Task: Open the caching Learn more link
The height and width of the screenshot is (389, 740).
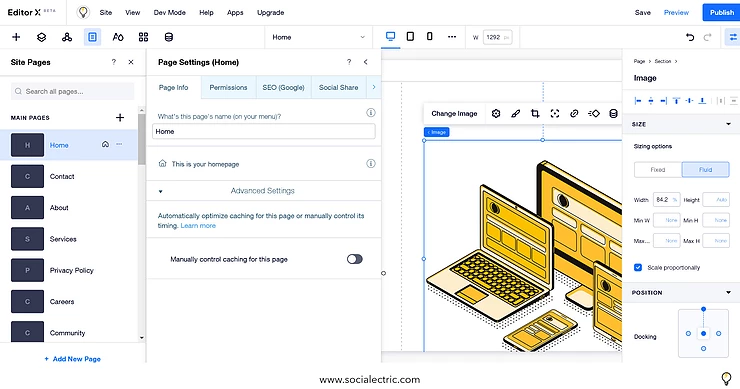Action: pos(198,226)
